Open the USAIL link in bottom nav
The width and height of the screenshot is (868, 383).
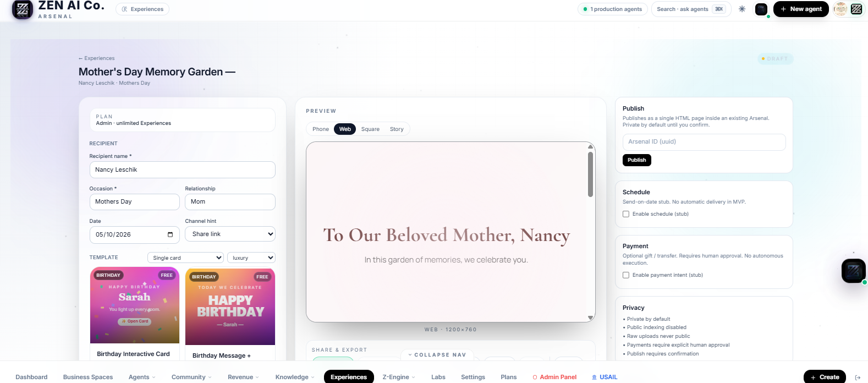pyautogui.click(x=605, y=377)
